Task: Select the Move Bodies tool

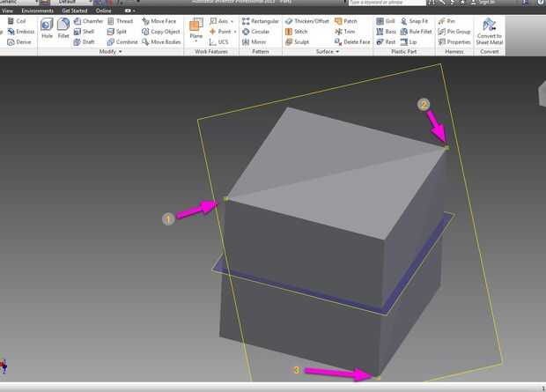Action: pos(161,42)
